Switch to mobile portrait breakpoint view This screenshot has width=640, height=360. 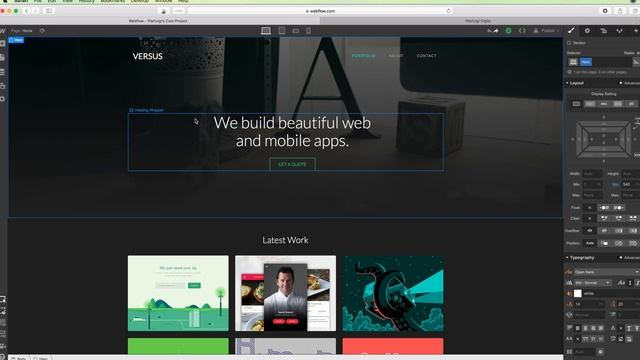309,31
